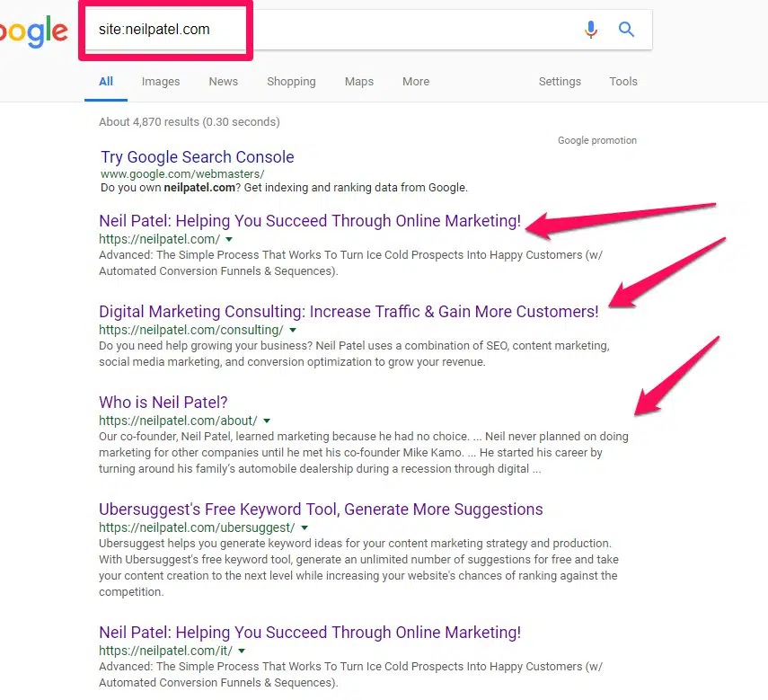
Task: Open the neilpatel.com homepage result title
Action: click(310, 221)
